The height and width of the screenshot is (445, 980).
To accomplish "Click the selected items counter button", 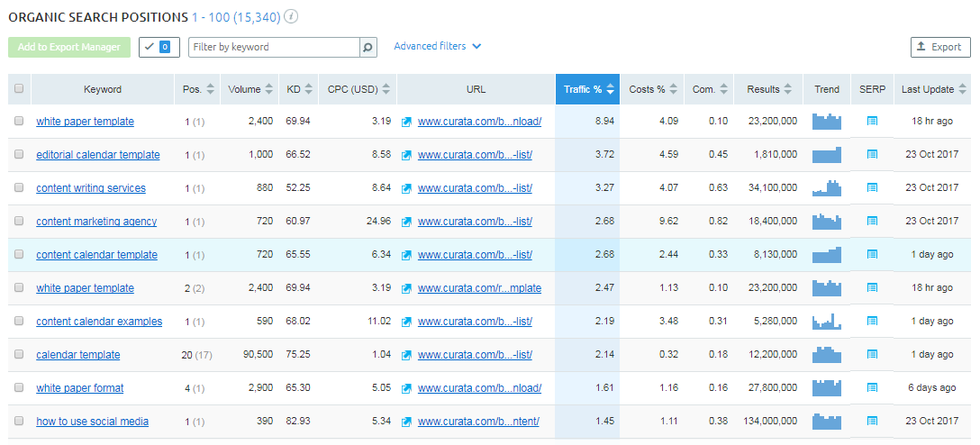I will 159,47.
